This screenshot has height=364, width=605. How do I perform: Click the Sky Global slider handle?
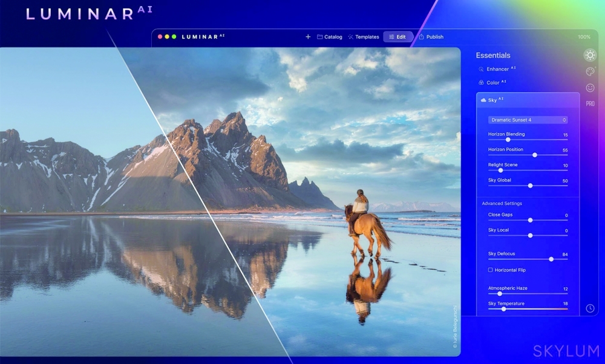coord(530,186)
